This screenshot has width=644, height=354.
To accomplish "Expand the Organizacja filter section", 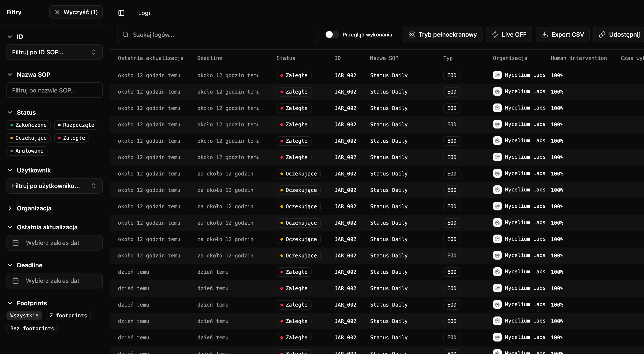I will [x=34, y=208].
